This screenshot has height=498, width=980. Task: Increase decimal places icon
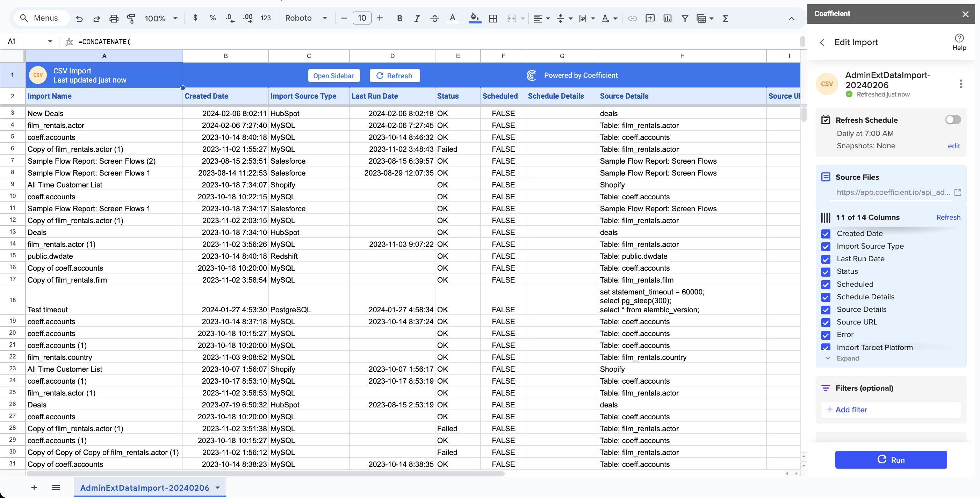(x=248, y=18)
